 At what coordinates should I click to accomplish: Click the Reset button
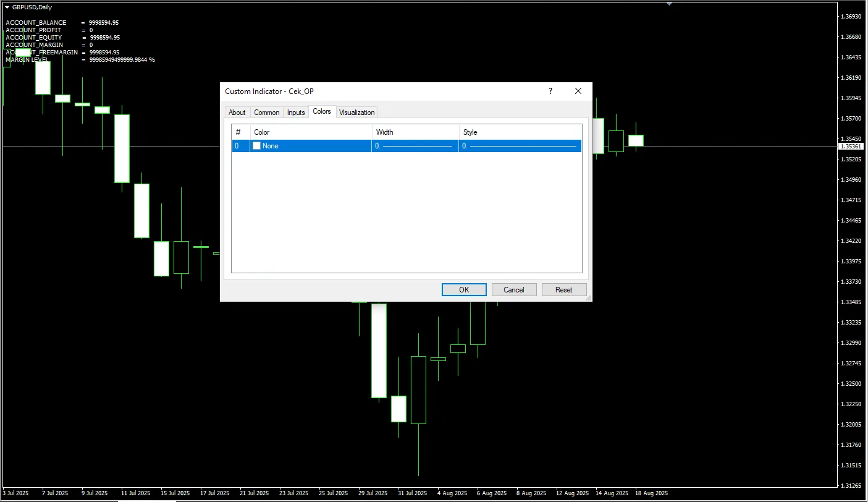pyautogui.click(x=563, y=290)
